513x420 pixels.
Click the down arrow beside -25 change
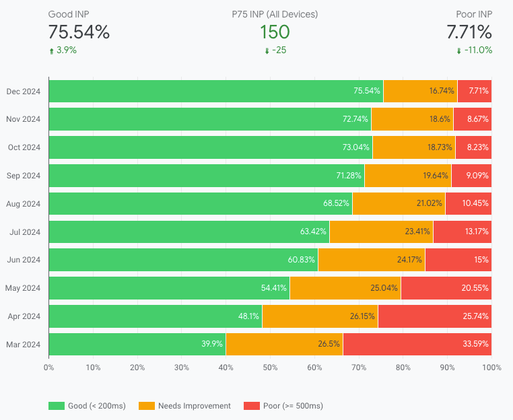[x=267, y=50]
